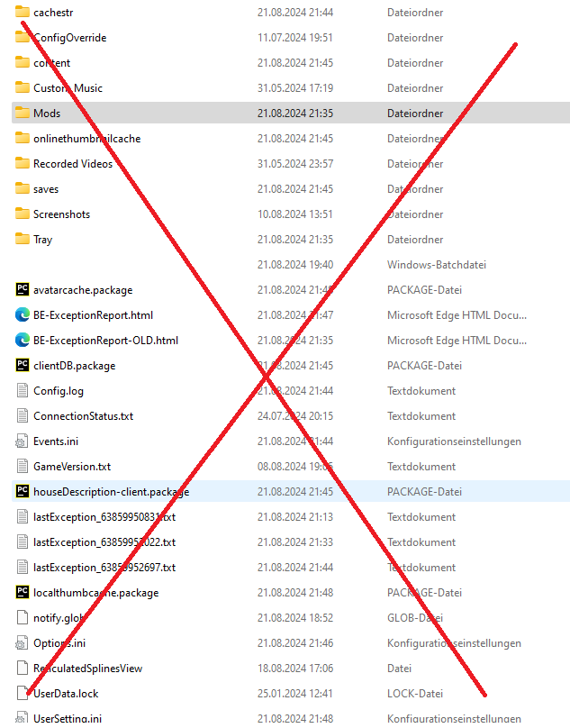Select the clientDB.package file icon
The width and height of the screenshot is (570, 728).
(x=23, y=366)
